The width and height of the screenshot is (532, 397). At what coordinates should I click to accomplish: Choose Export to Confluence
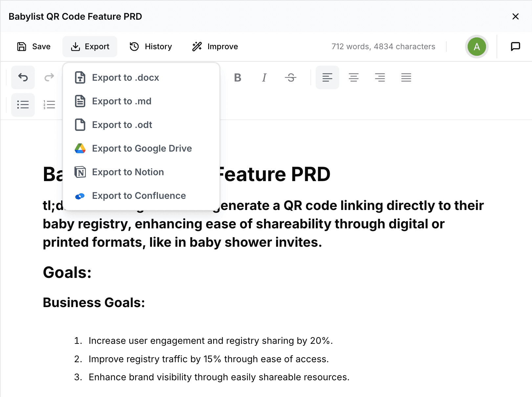[x=139, y=196]
